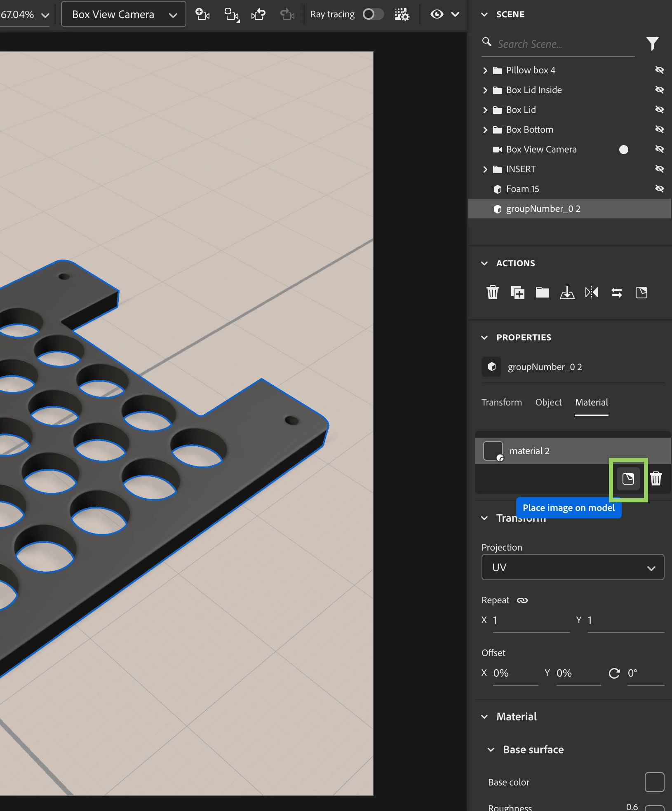Click the eye view options icon
The width and height of the screenshot is (672, 811).
point(437,14)
